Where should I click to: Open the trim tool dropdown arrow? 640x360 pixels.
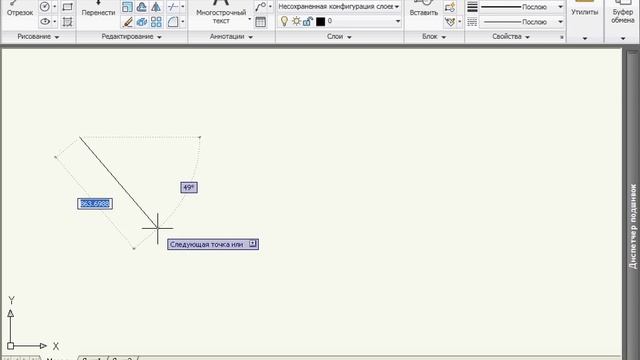click(182, 7)
